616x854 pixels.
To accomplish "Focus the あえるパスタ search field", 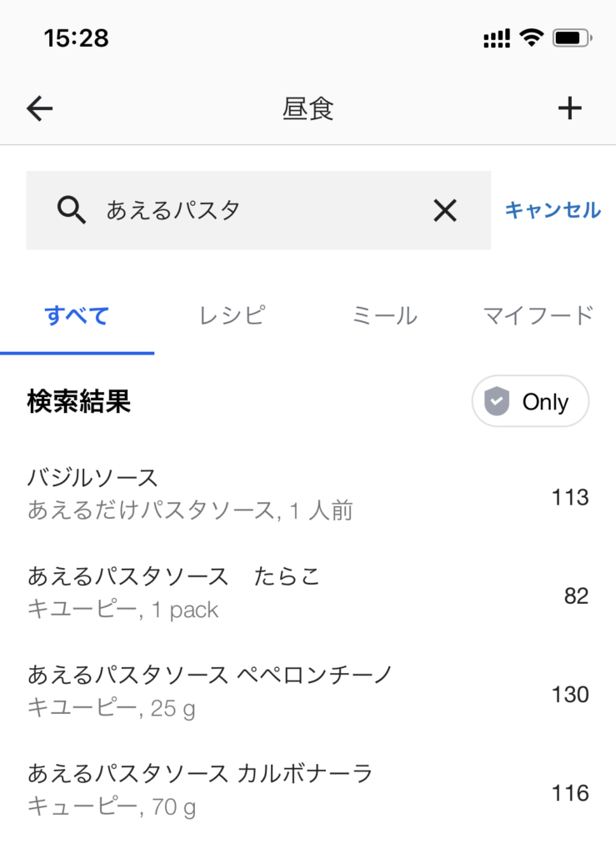I will pos(258,211).
